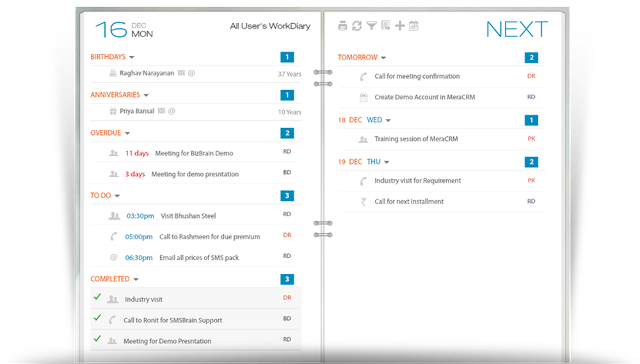Click the phone icon for Rashmeen call
The height and width of the screenshot is (364, 640).
[114, 236]
